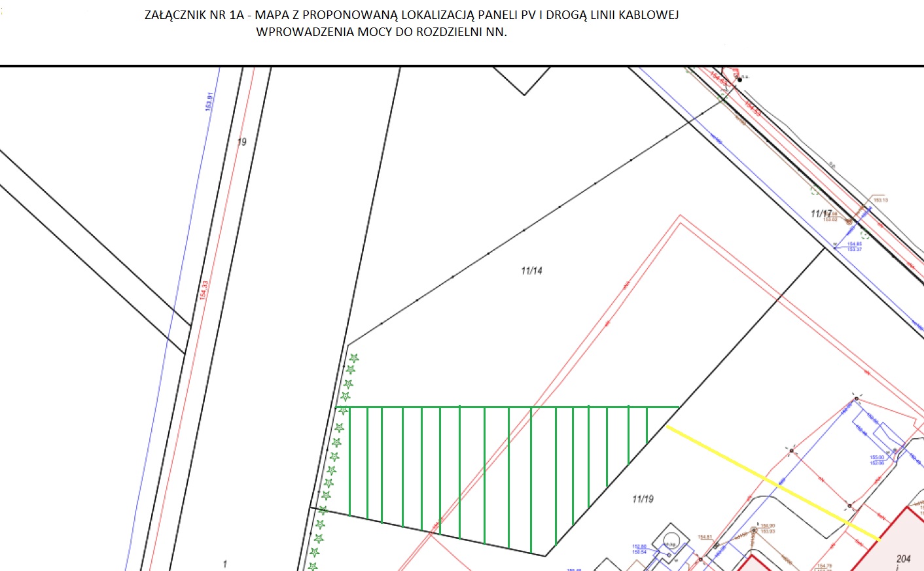
Task: Click parcel number 1 at bottom
Action: tap(225, 564)
